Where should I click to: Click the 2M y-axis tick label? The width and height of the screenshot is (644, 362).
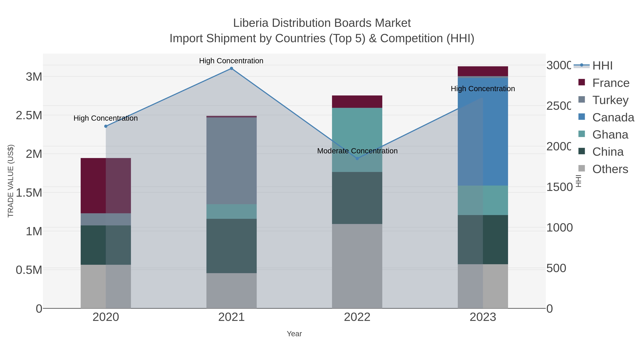pos(34,154)
